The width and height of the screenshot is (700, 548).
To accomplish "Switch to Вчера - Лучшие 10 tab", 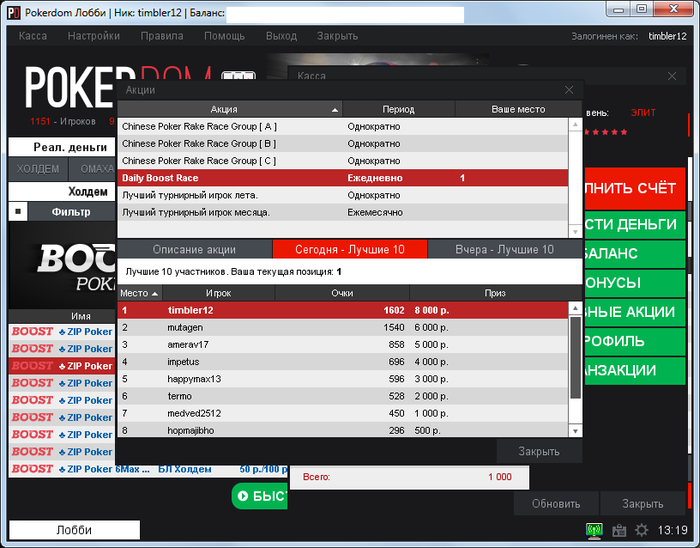I will click(504, 249).
